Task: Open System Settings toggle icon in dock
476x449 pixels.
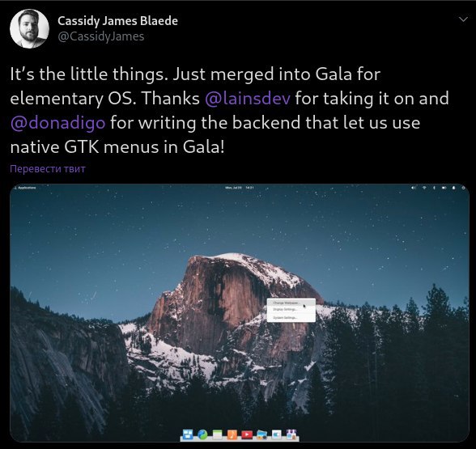Action: point(276,434)
